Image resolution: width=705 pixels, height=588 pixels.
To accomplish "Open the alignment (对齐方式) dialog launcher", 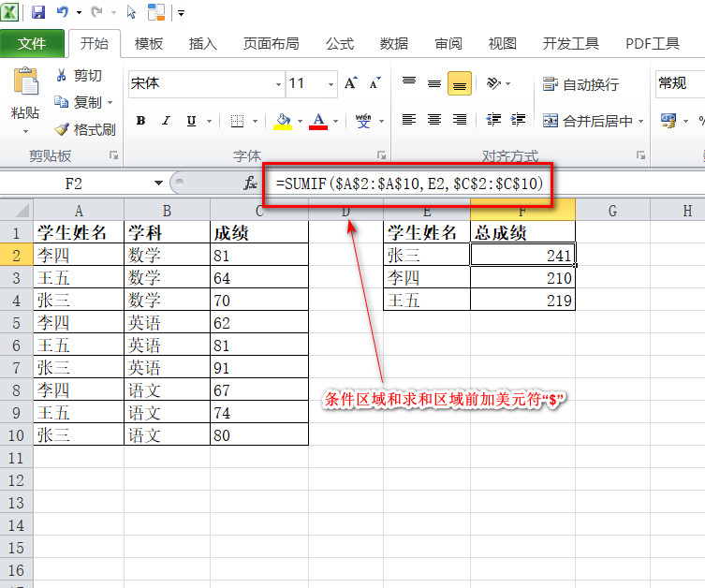I will (x=640, y=155).
